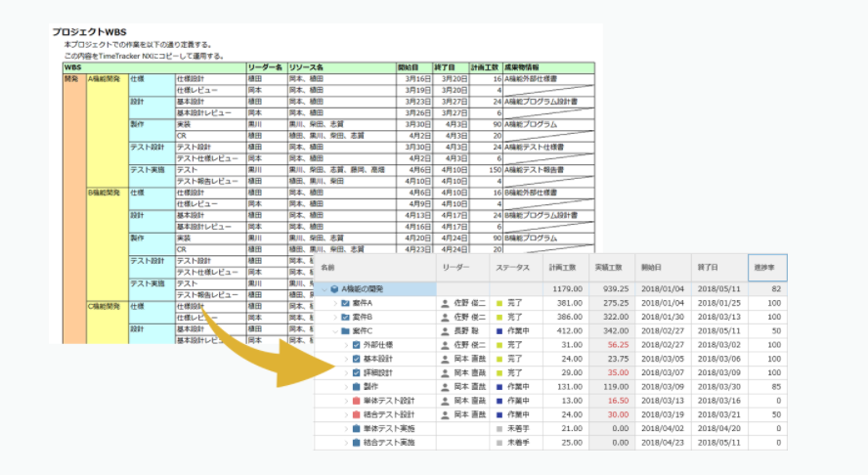Viewport: 868px width, 475px height.
Task: Click the ステータス column header
Action: (516, 268)
